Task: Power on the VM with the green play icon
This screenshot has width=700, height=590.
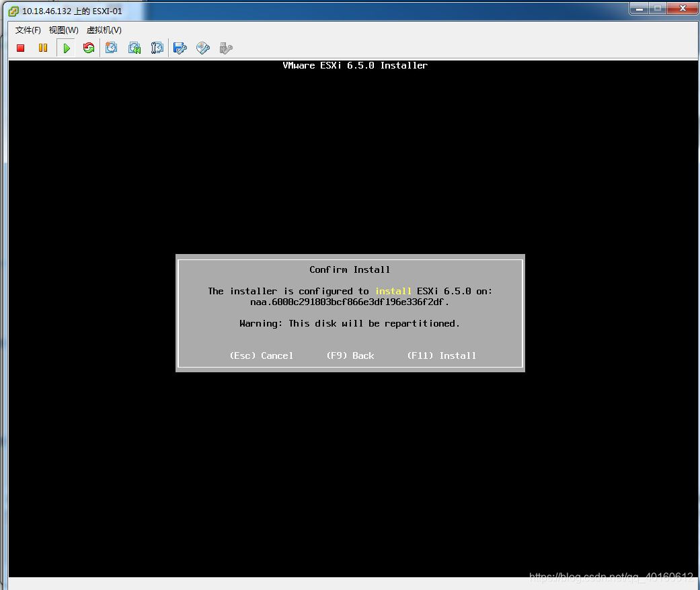Action: point(67,48)
